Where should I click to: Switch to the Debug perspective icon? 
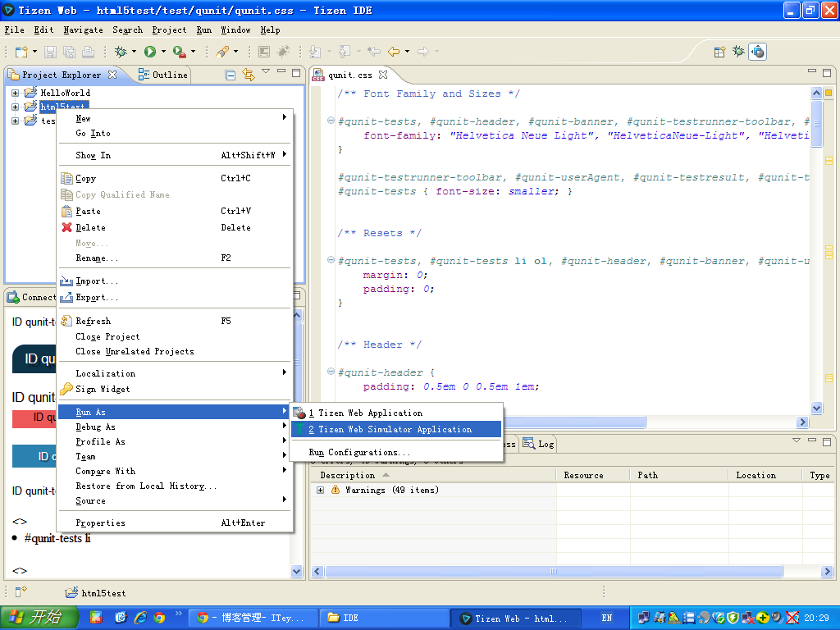tap(738, 52)
